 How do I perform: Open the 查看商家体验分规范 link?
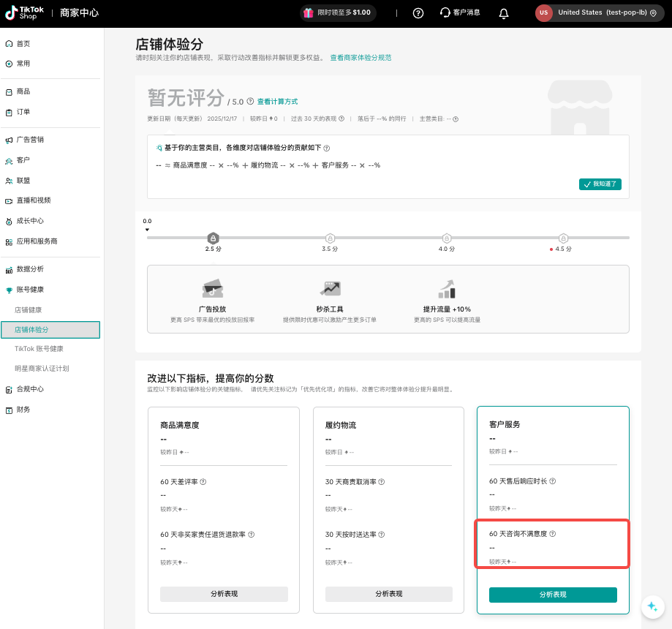pyautogui.click(x=360, y=57)
